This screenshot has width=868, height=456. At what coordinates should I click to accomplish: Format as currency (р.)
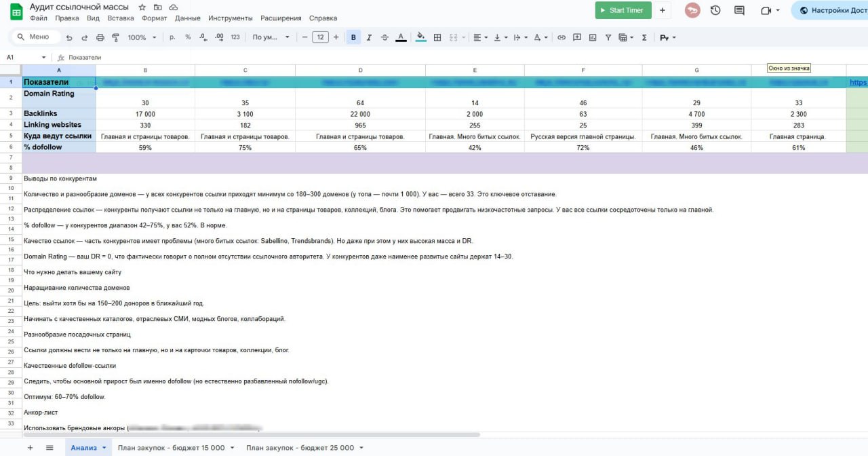coord(172,37)
